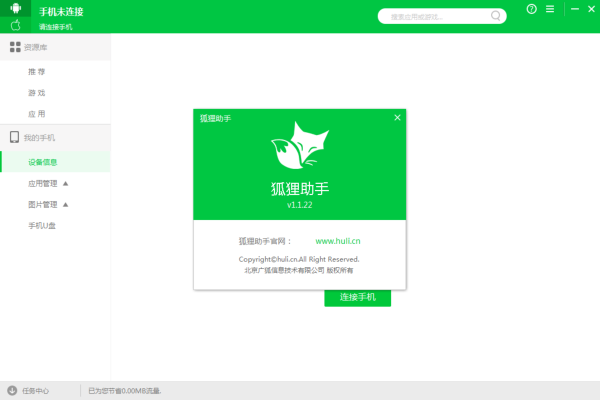Screen dimensions: 600x400
Task: Open the www.huli.cn website link
Action: 338,241
